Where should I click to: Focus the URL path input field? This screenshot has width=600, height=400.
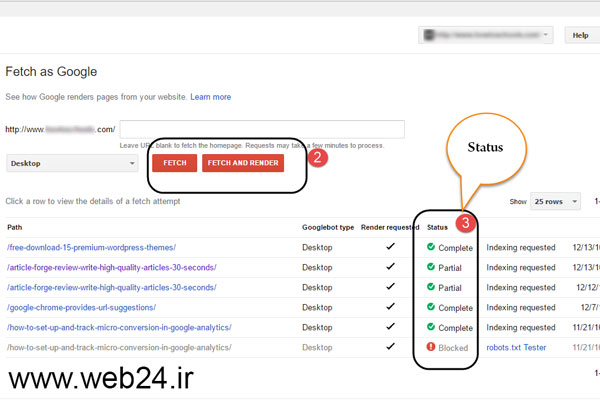262,129
